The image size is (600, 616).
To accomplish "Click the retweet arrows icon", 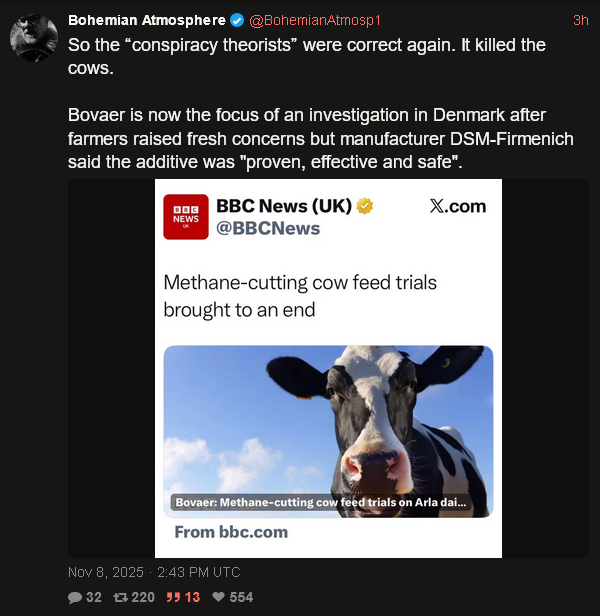I will 121,597.
